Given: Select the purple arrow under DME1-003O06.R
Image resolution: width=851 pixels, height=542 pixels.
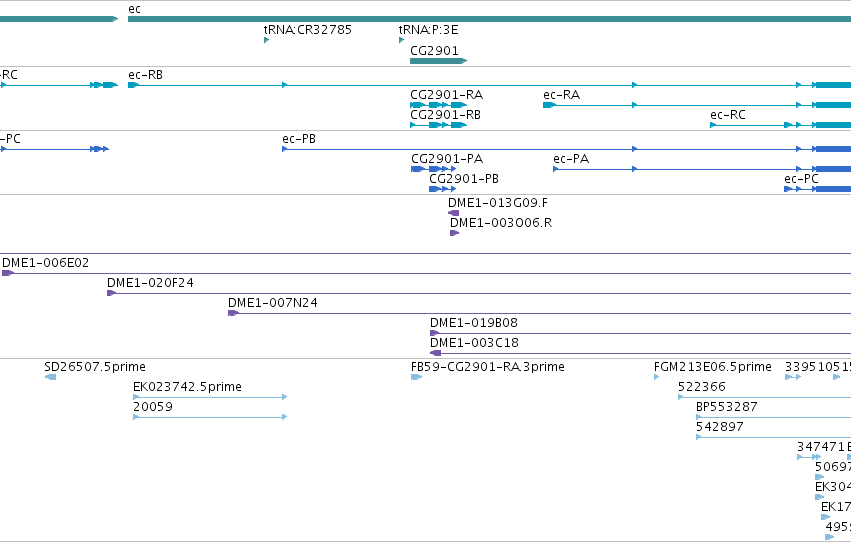Looking at the screenshot, I should pos(454,233).
